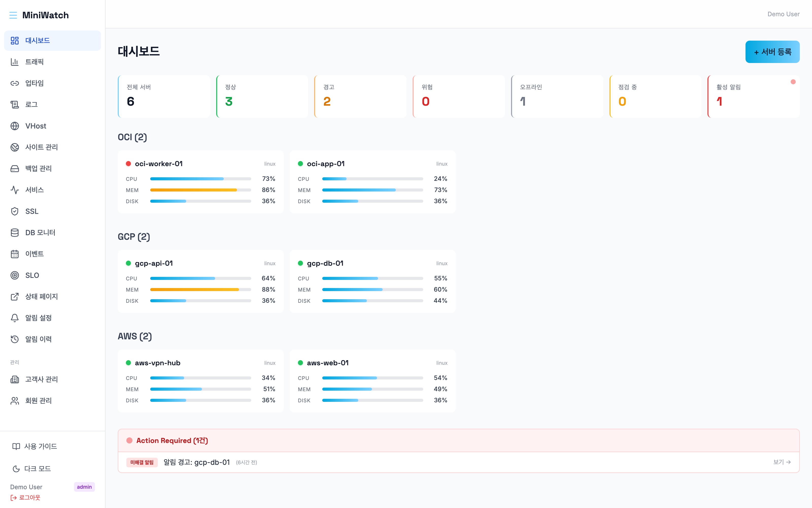Image resolution: width=812 pixels, height=508 pixels.
Task: Click the 보기 → link for the gcp-db-01 alert
Action: click(x=782, y=462)
